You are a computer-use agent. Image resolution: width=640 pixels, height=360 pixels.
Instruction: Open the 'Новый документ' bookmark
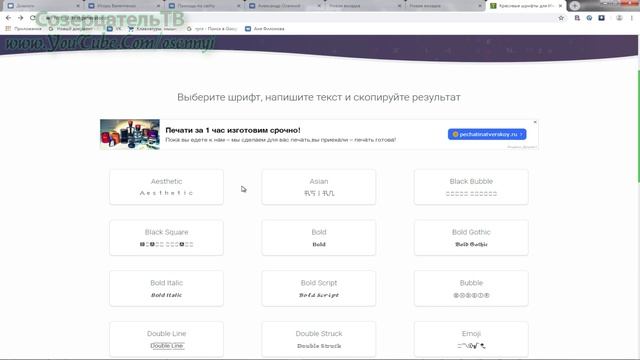tap(71, 29)
